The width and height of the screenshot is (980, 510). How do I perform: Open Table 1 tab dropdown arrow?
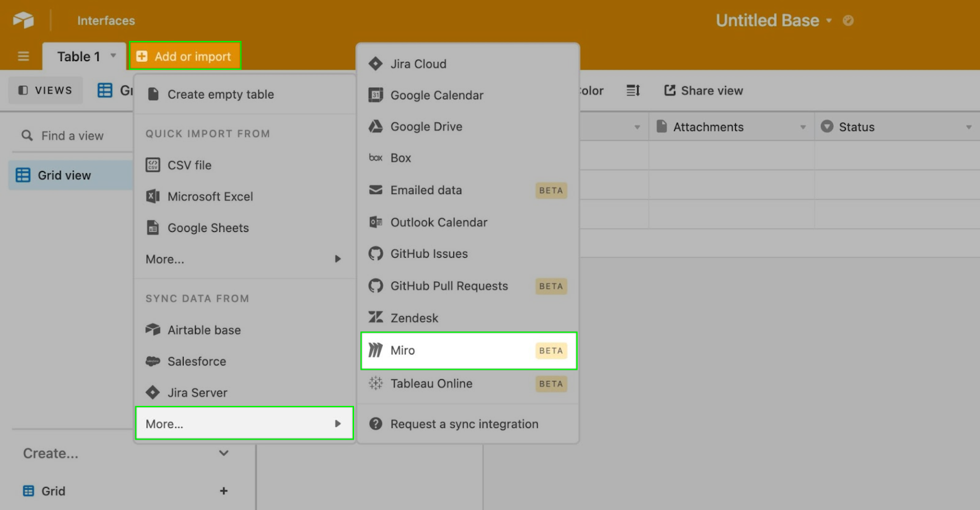[x=113, y=56]
